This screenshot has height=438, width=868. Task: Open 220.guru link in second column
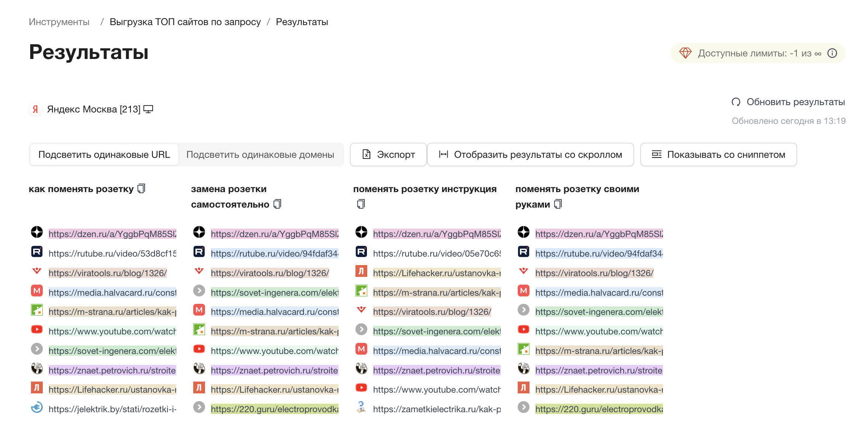pos(274,409)
